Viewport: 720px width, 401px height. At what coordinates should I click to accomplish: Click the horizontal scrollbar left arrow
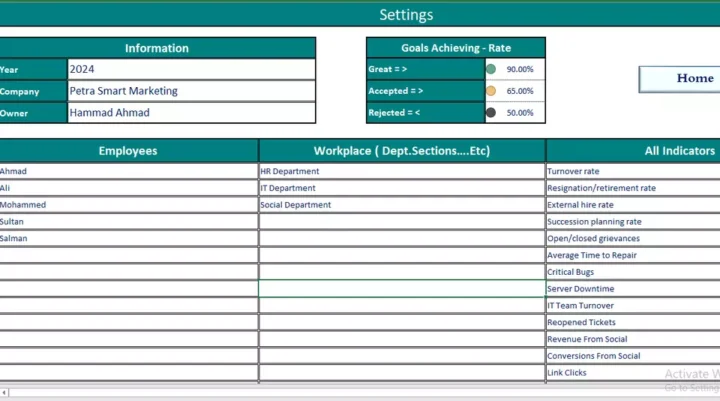5,391
